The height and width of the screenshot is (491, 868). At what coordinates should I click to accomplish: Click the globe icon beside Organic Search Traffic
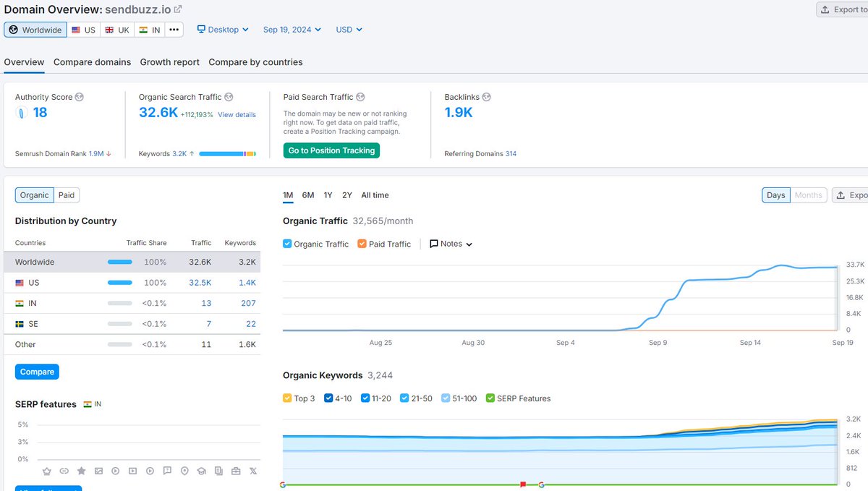(229, 97)
